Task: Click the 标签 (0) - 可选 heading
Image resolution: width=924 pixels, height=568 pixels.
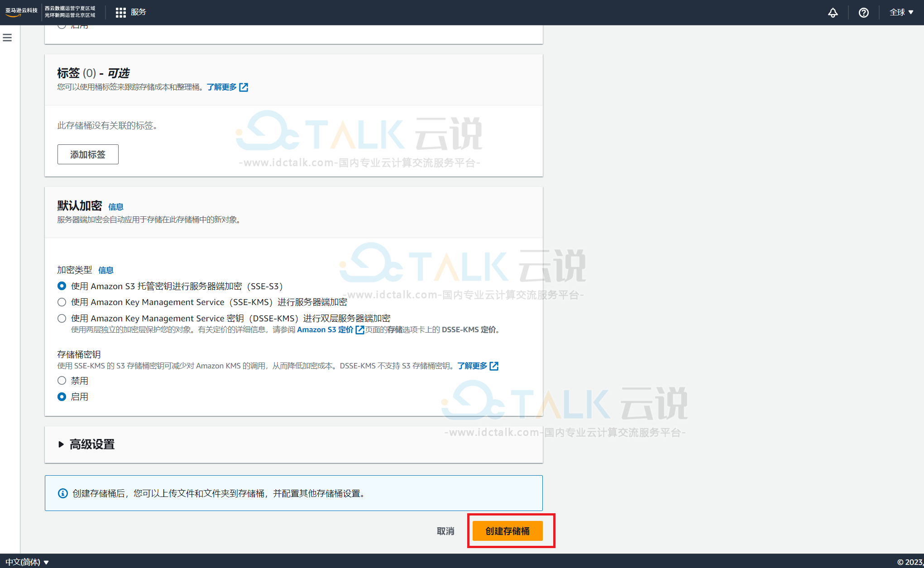Action: [x=93, y=73]
